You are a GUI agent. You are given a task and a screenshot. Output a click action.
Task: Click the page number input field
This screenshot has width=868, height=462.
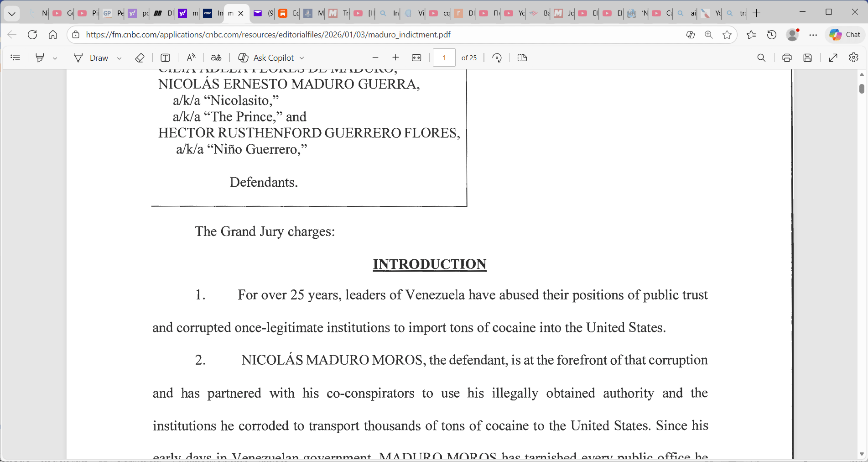444,58
